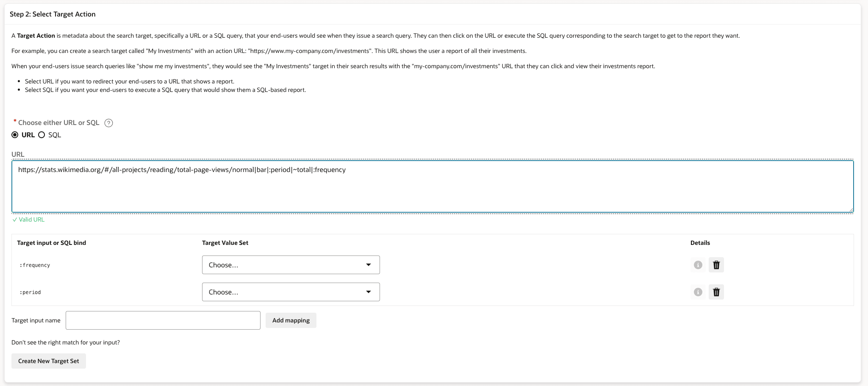The image size is (868, 386).
Task: Select the URL radio option
Action: (15, 135)
